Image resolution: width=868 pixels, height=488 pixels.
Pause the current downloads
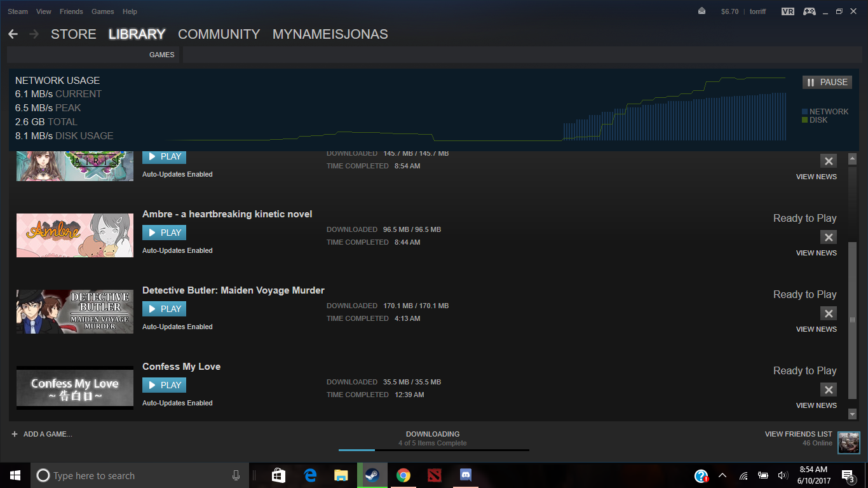pos(827,82)
